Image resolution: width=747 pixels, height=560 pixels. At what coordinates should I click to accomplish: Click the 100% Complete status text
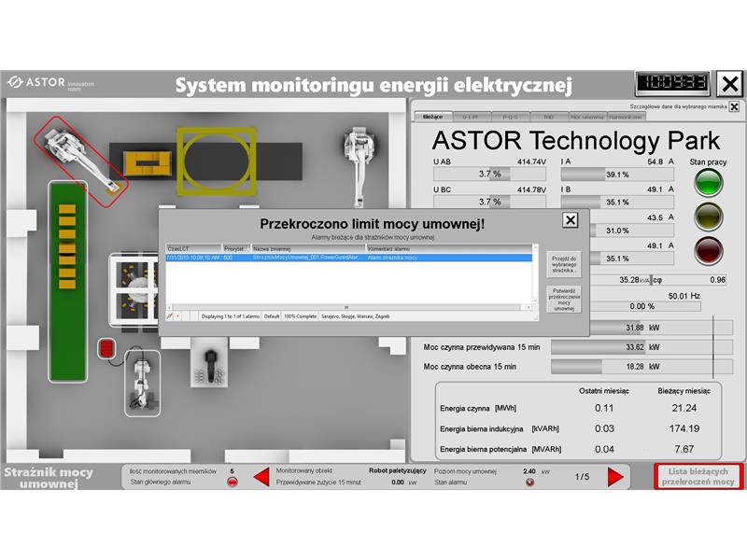tap(300, 316)
